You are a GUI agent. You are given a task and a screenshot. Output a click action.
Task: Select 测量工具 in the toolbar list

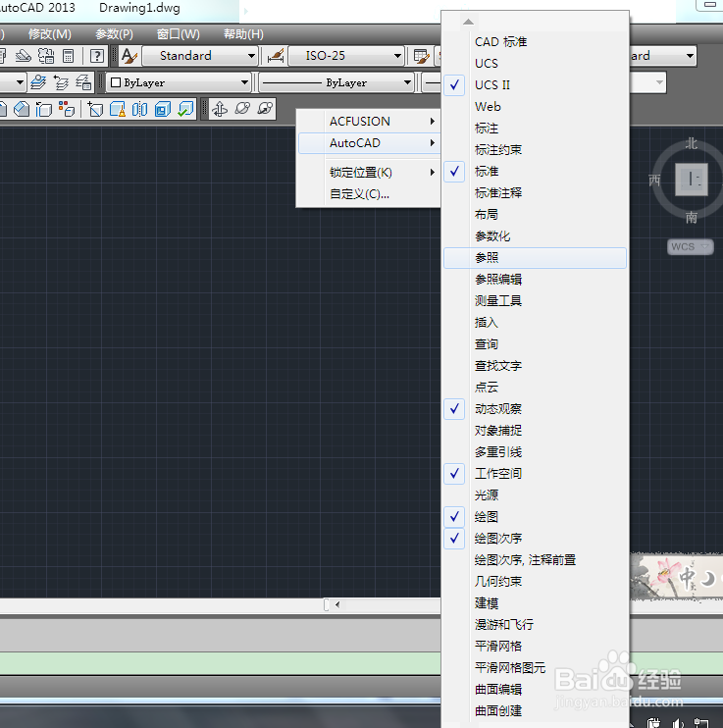535,301
